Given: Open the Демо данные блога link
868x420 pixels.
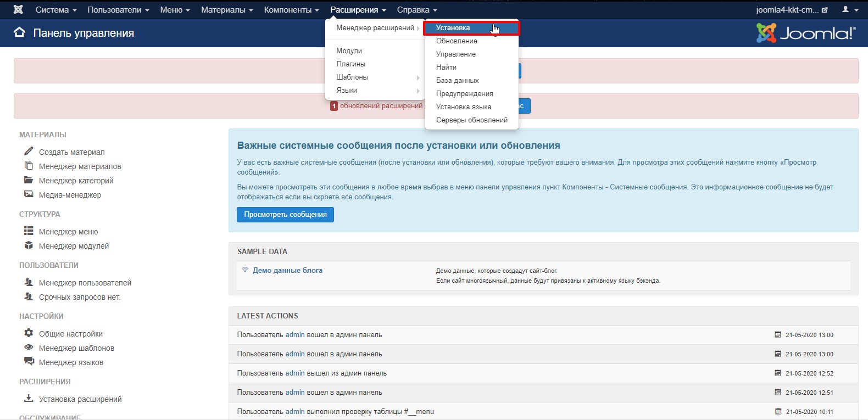Looking at the screenshot, I should [x=287, y=270].
